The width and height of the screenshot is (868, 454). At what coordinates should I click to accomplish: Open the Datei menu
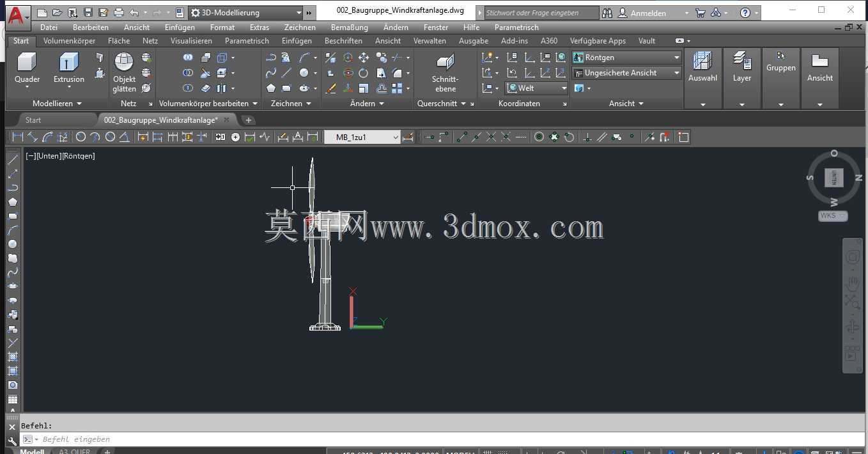(49, 27)
